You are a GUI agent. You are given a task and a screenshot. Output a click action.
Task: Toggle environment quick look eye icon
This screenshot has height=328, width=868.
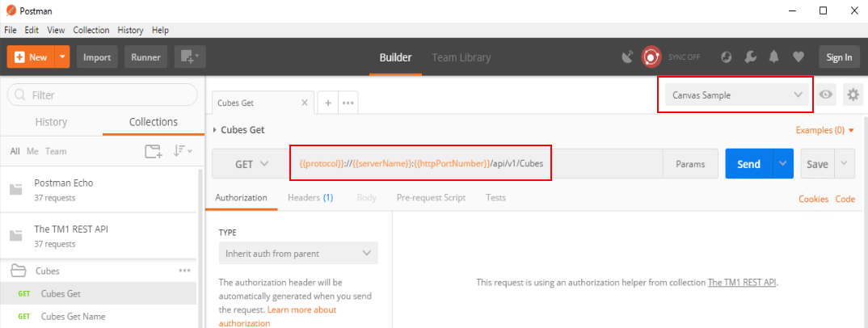(x=825, y=95)
